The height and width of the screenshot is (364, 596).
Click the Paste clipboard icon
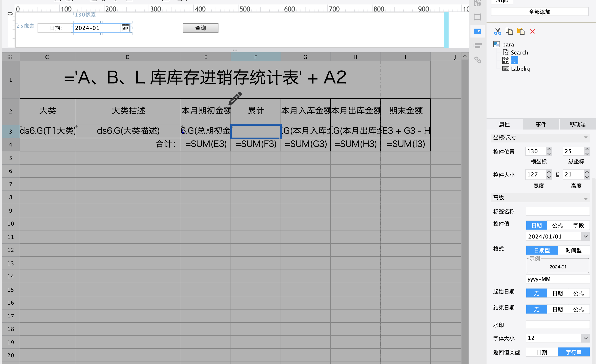521,31
